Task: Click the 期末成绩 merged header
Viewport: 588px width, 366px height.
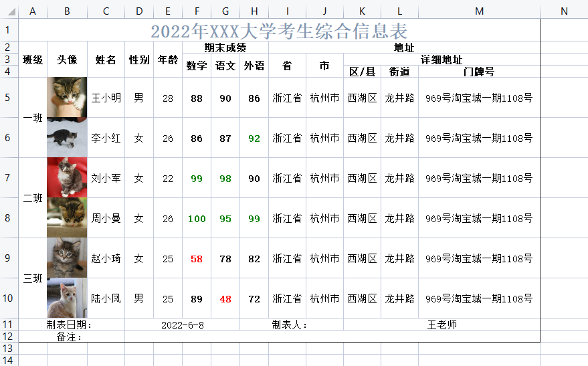Action: [225, 48]
